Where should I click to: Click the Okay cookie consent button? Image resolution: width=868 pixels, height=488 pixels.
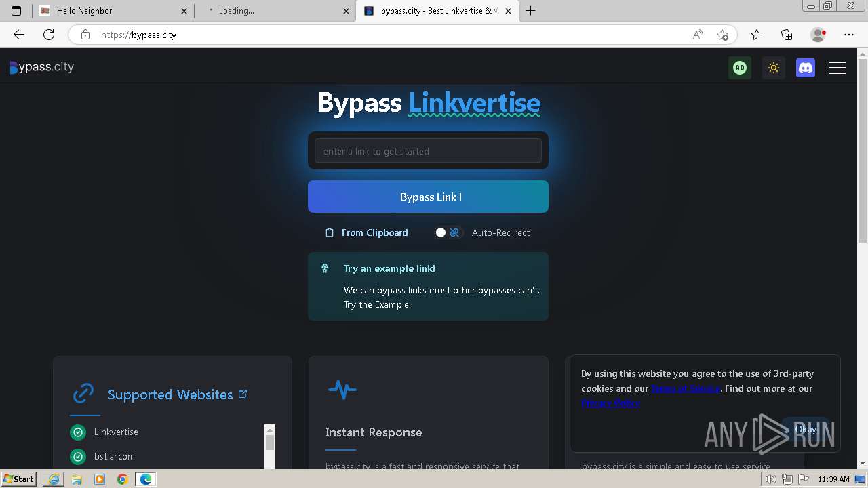(x=805, y=429)
